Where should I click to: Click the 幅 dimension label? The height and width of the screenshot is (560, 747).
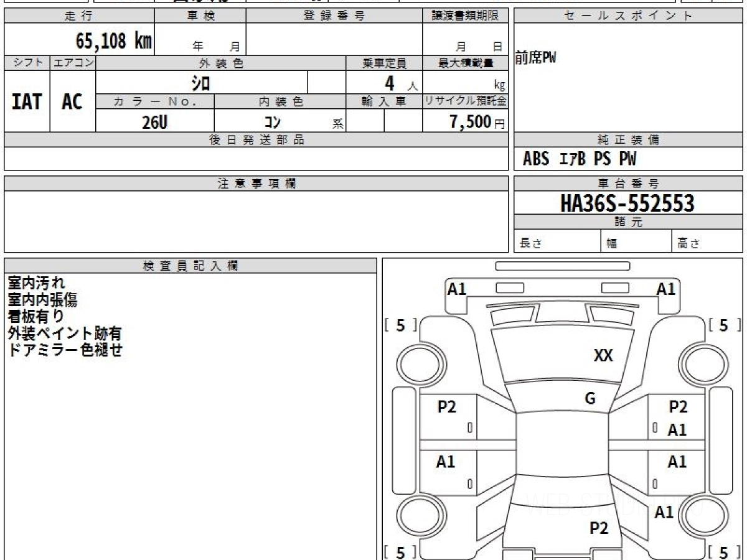pyautogui.click(x=612, y=244)
